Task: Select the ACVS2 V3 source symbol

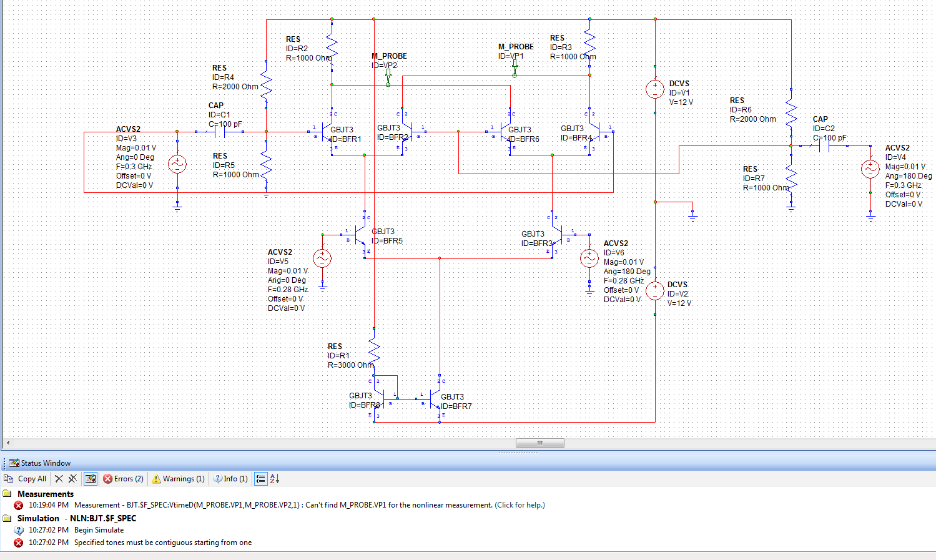Action: (177, 164)
